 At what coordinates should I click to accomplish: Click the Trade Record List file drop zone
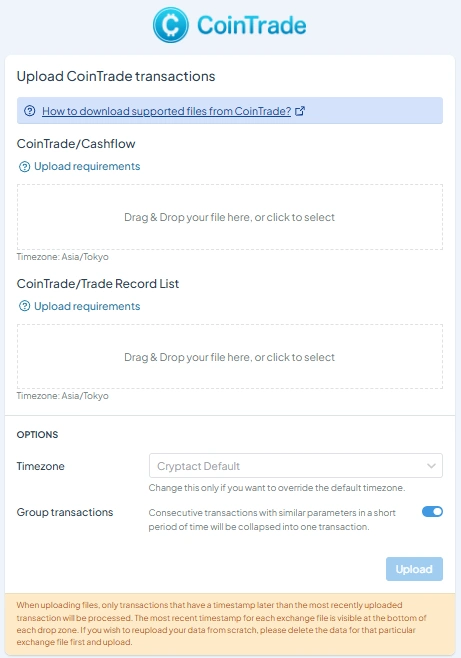pos(230,357)
